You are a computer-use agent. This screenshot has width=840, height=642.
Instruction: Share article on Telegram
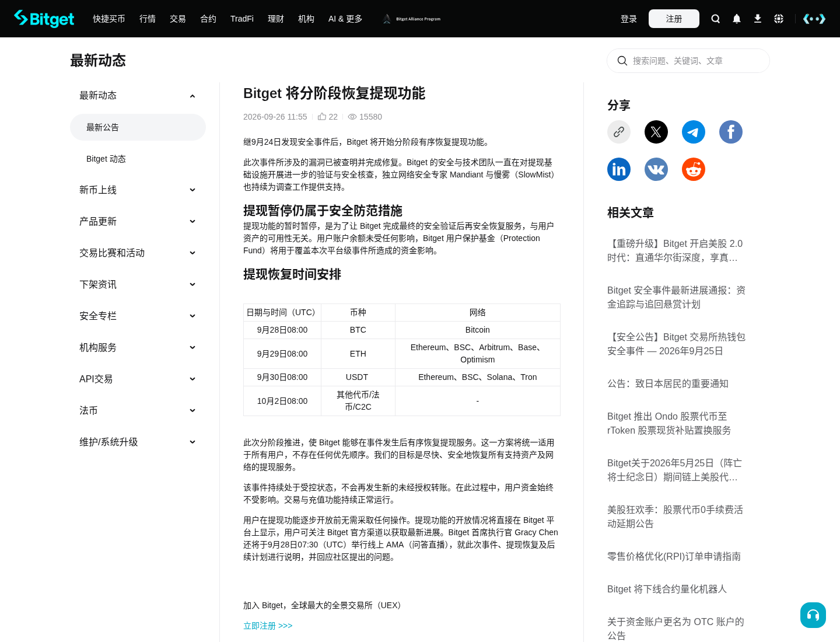click(x=694, y=132)
